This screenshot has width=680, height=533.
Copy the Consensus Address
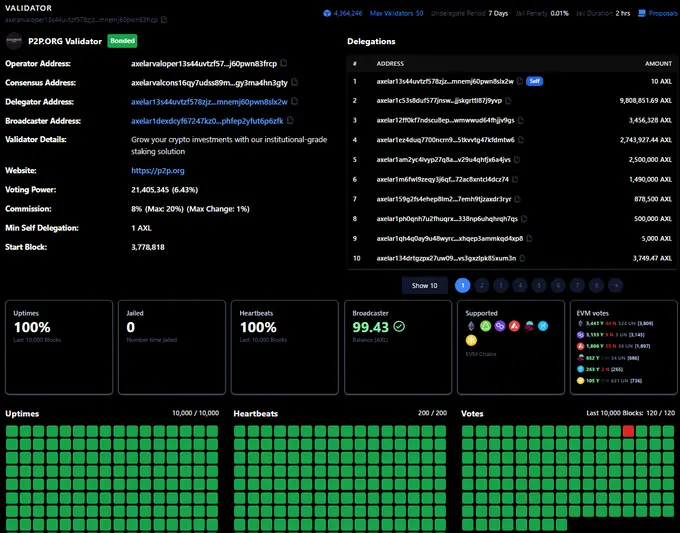295,82
